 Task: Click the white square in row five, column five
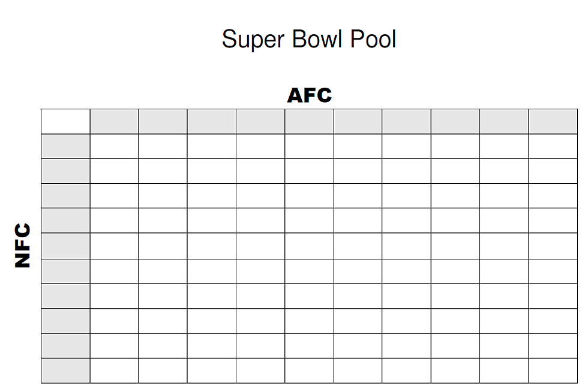(310, 246)
